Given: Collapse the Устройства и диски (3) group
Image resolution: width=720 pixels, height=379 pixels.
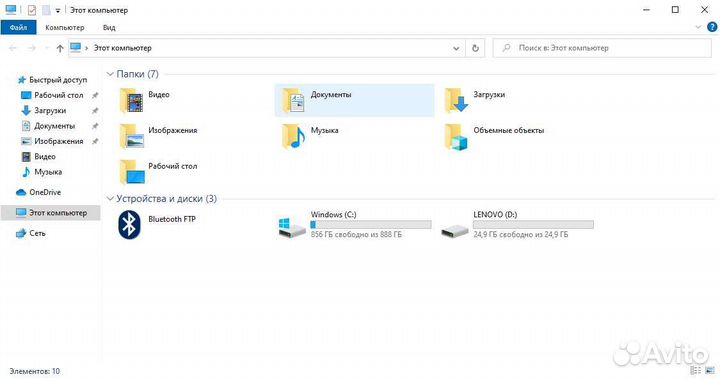Looking at the screenshot, I should 110,198.
